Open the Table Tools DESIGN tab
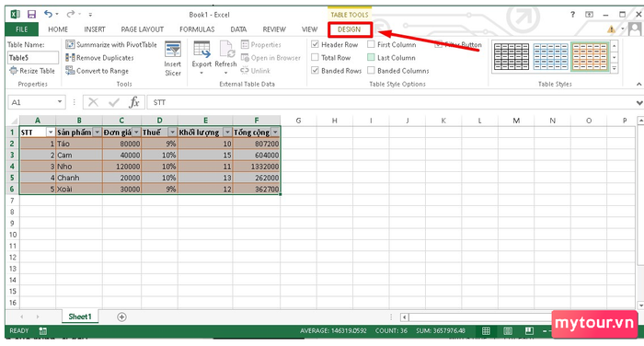The height and width of the screenshot is (346, 644). point(349,29)
